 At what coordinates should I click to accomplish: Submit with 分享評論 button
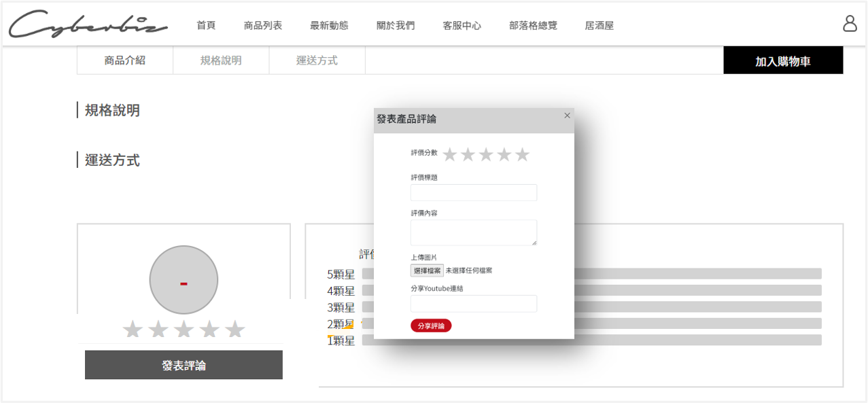click(431, 326)
